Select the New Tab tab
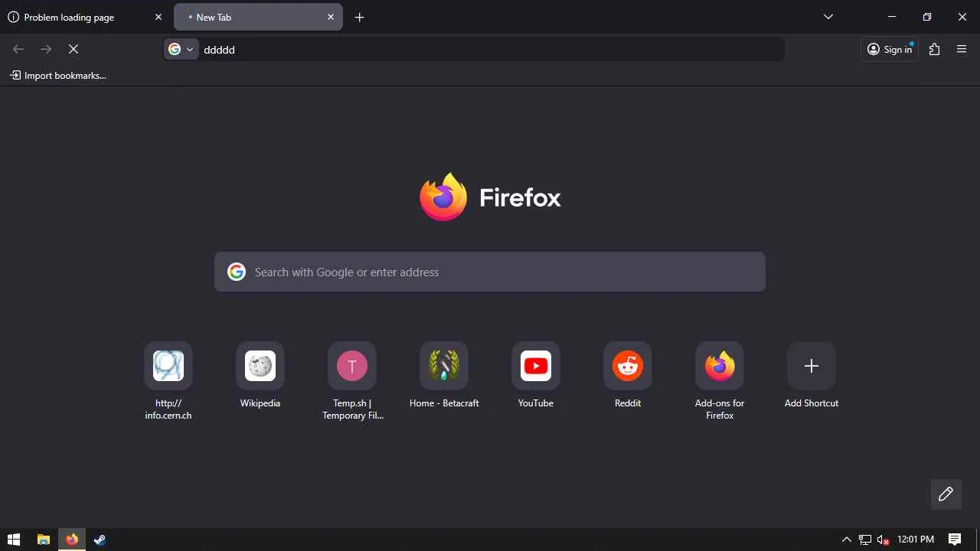The image size is (980, 551). (258, 17)
